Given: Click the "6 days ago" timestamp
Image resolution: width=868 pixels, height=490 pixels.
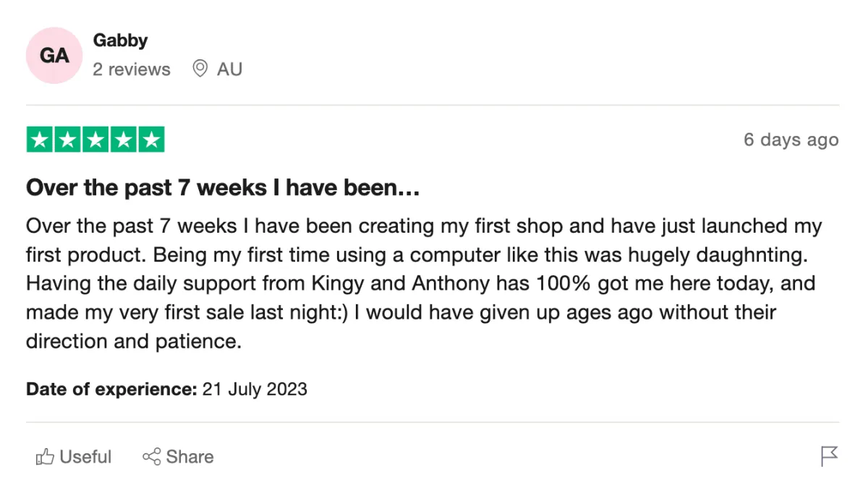Looking at the screenshot, I should (791, 139).
